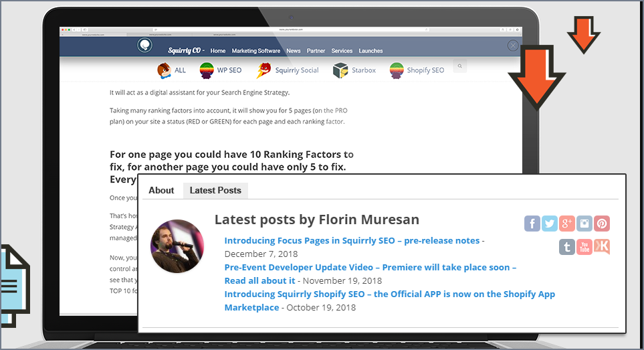Click the 'October 19, 2018' date text
Image resolution: width=644 pixels, height=350 pixels.
pyautogui.click(x=321, y=308)
